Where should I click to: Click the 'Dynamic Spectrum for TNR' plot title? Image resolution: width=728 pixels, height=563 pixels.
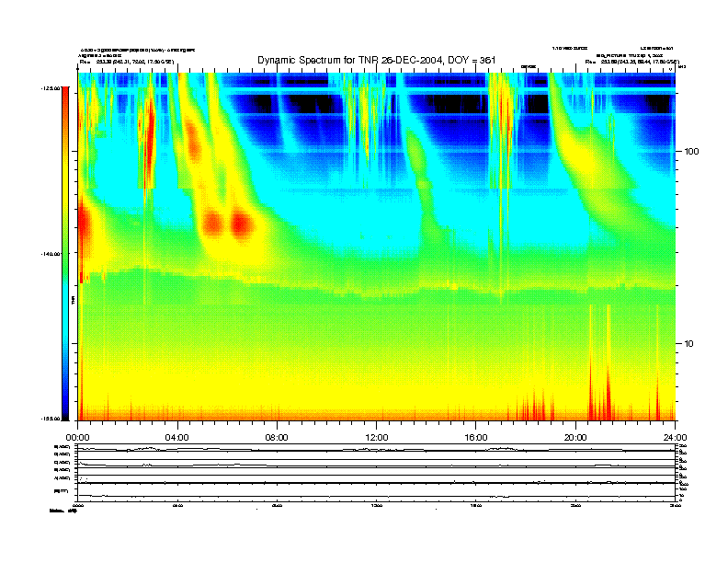pyautogui.click(x=377, y=60)
